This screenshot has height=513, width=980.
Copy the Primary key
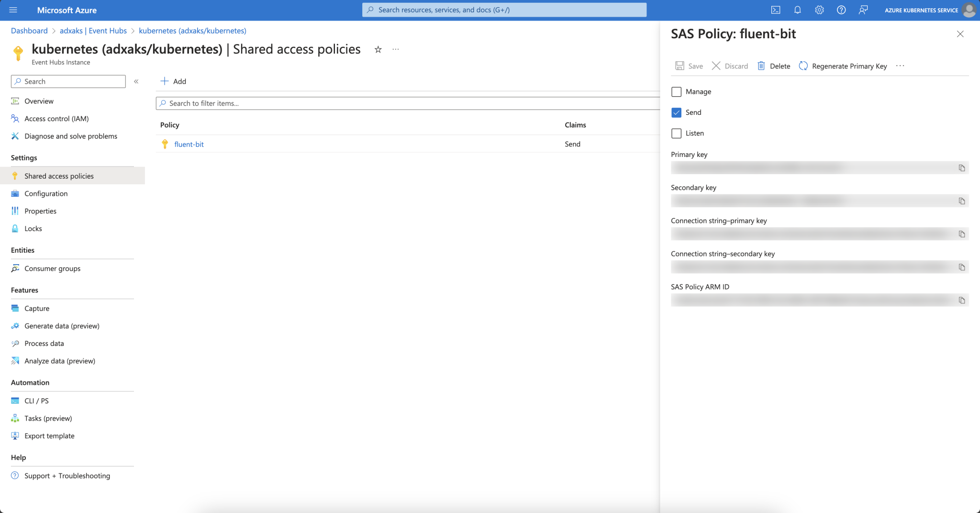[x=962, y=168]
